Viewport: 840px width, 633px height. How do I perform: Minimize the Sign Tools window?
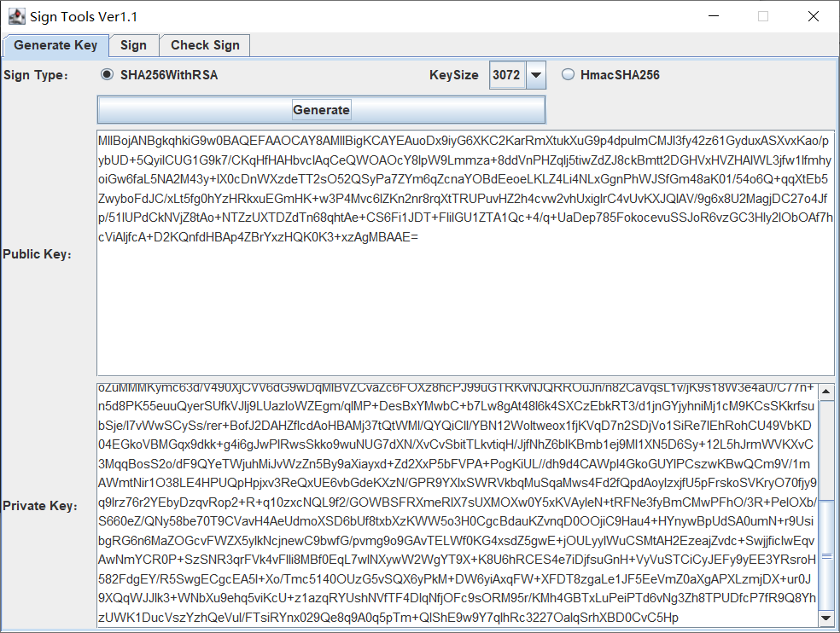714,16
